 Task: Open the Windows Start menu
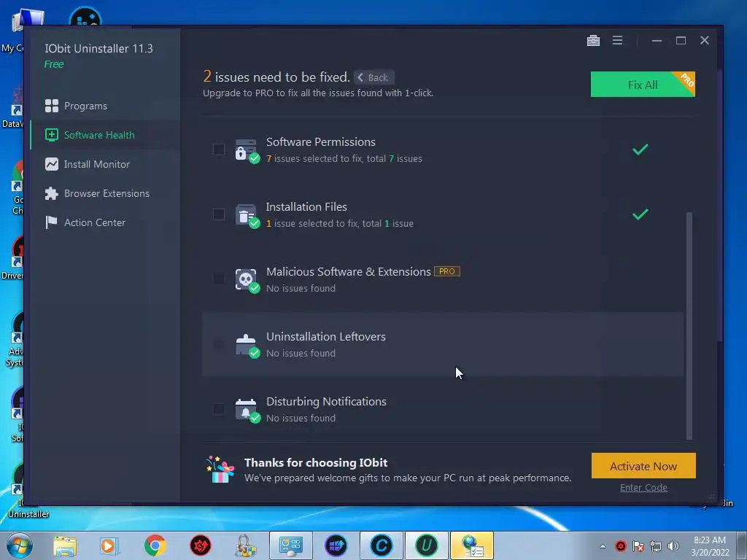[20, 545]
